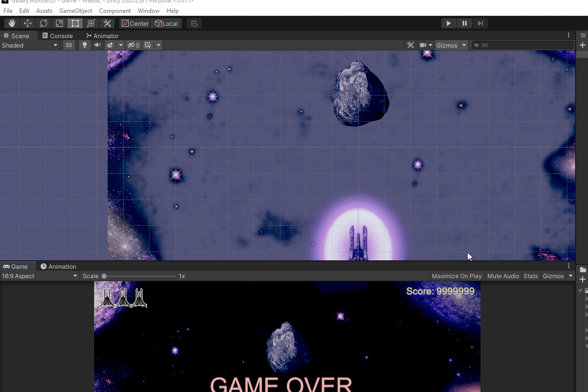The width and height of the screenshot is (588, 392).
Task: Pause the game playback
Action: click(x=465, y=23)
